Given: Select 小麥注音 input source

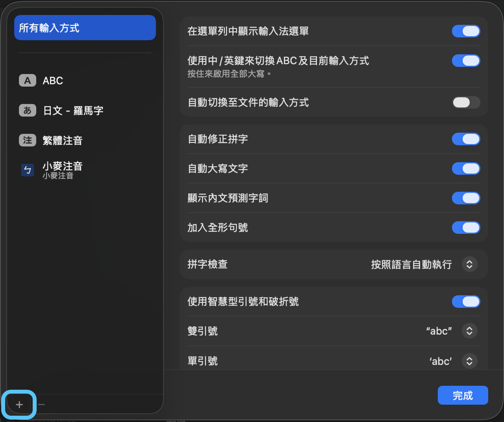Looking at the screenshot, I should point(85,170).
